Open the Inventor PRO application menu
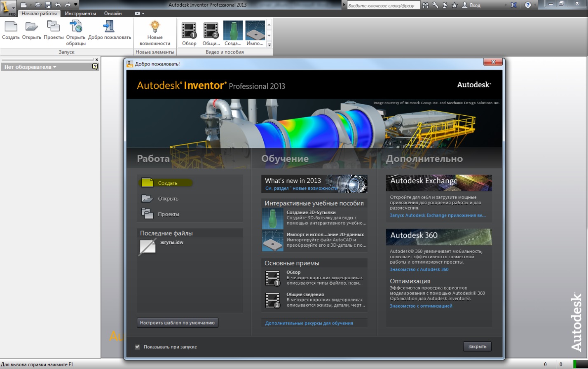Screen dimensions: 588x369 coord(8,8)
